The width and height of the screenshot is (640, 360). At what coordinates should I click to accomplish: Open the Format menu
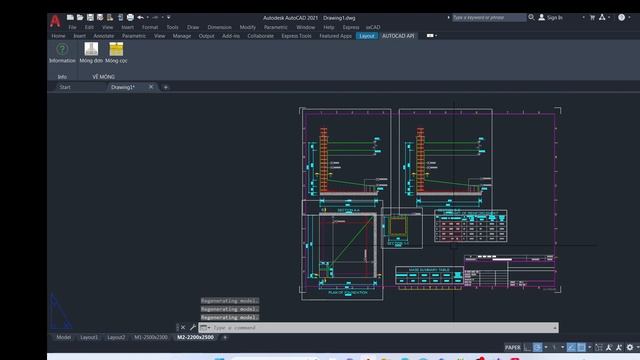click(150, 27)
